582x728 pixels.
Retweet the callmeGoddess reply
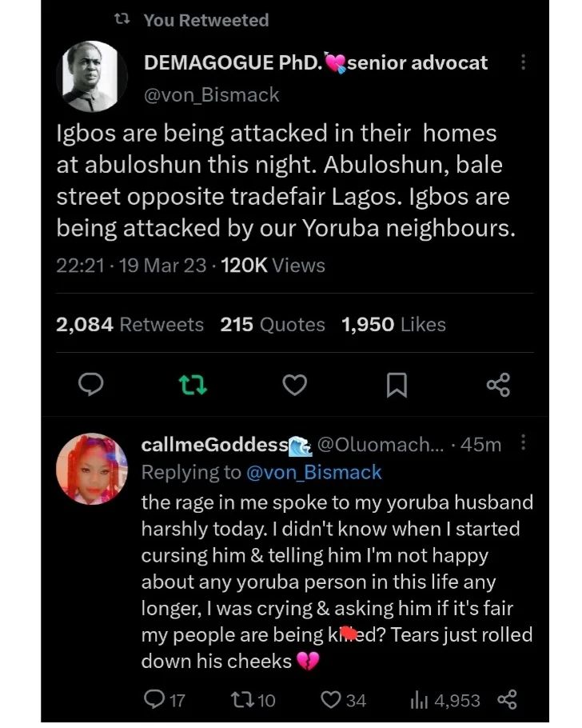point(239,701)
